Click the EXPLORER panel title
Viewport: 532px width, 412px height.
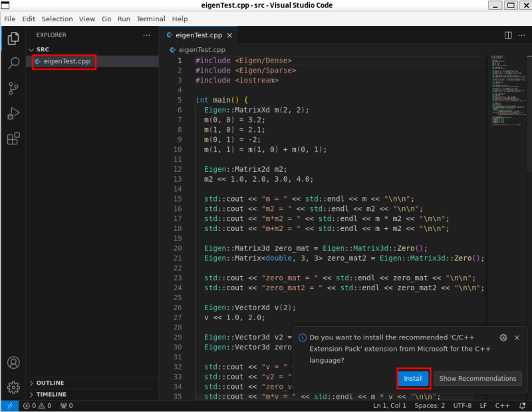51,35
